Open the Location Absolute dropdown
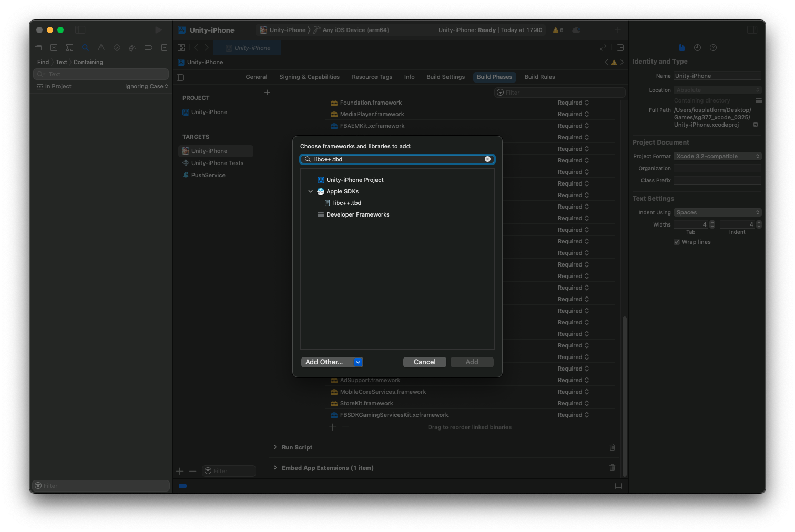The width and height of the screenshot is (795, 532). [717, 90]
